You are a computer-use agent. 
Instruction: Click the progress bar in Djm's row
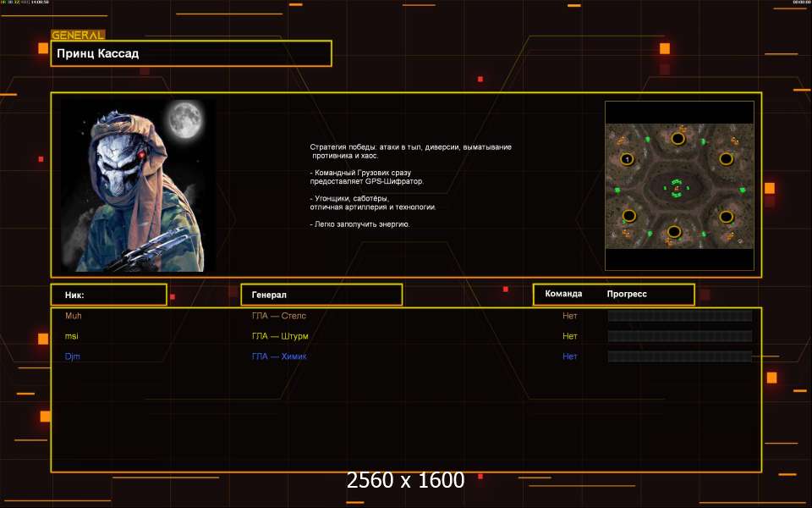click(679, 356)
